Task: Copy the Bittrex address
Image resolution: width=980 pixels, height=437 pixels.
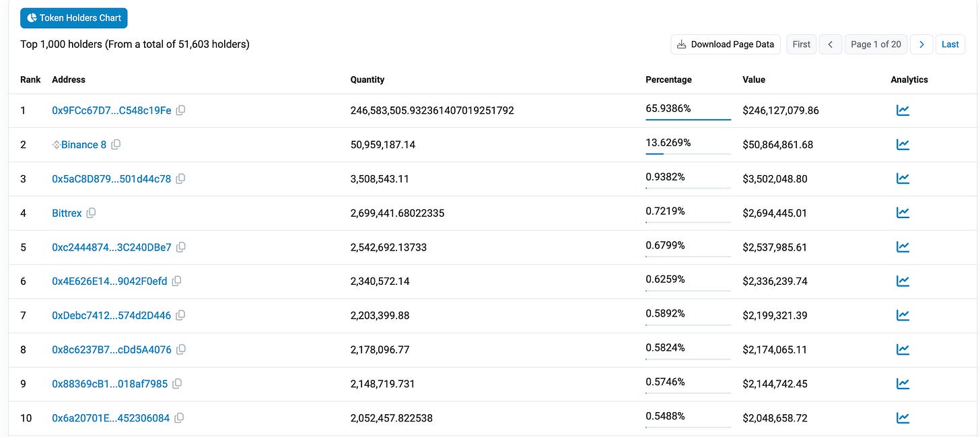Action: point(91,213)
